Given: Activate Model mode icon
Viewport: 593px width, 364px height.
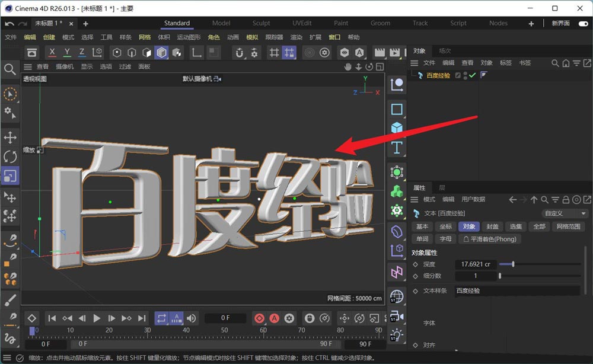Looking at the screenshot, I should 161,53.
